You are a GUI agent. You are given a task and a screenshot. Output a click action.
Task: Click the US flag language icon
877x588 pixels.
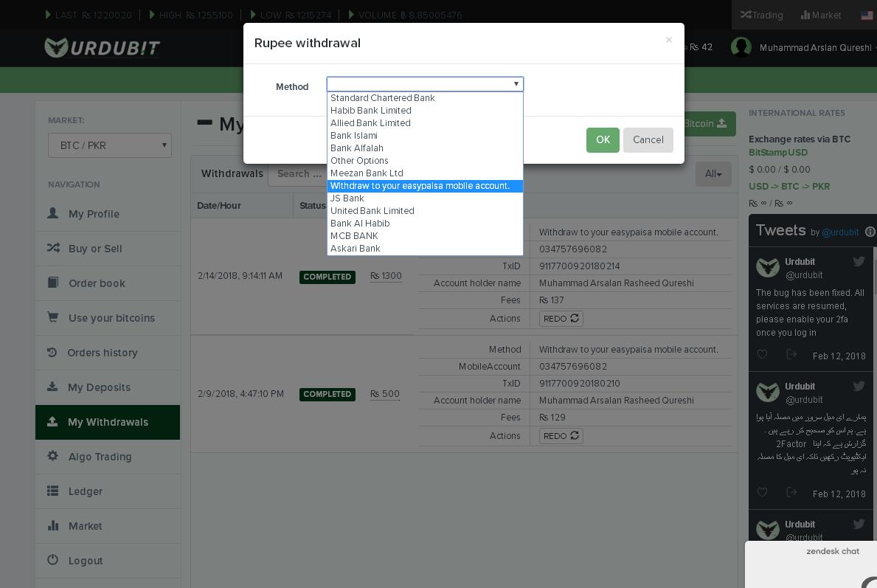point(867,15)
